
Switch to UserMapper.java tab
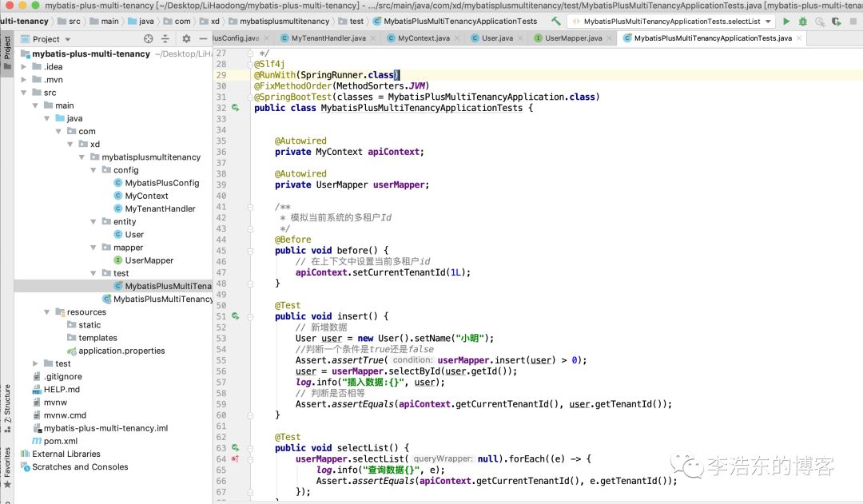(573, 38)
